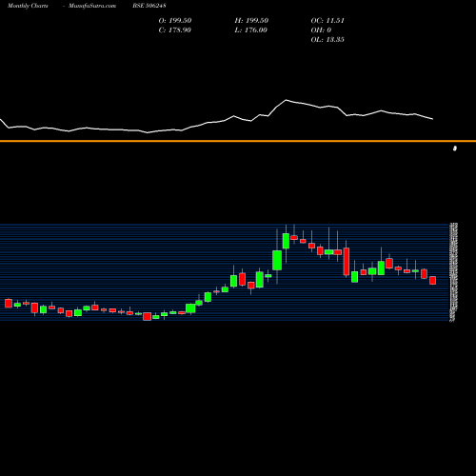Click the BSE 506248 symbol text
The image size is (476, 476).
coord(149,6)
